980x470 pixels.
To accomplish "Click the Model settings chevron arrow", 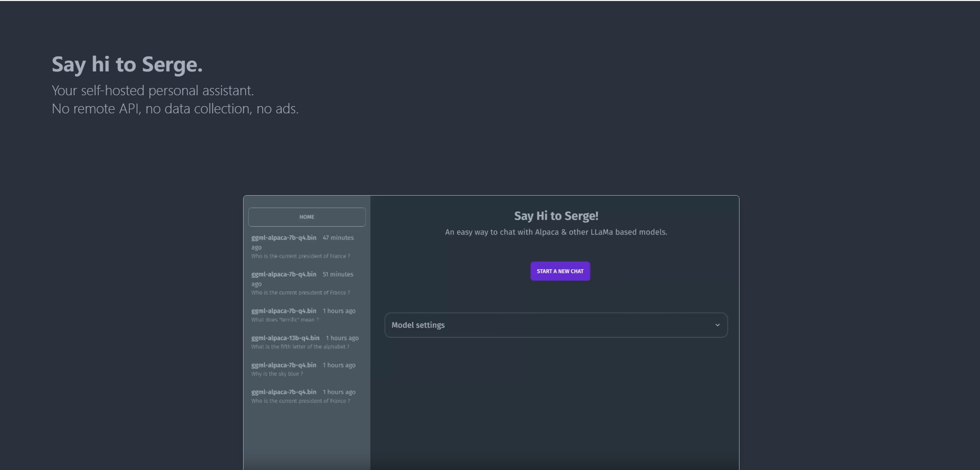I will 717,325.
